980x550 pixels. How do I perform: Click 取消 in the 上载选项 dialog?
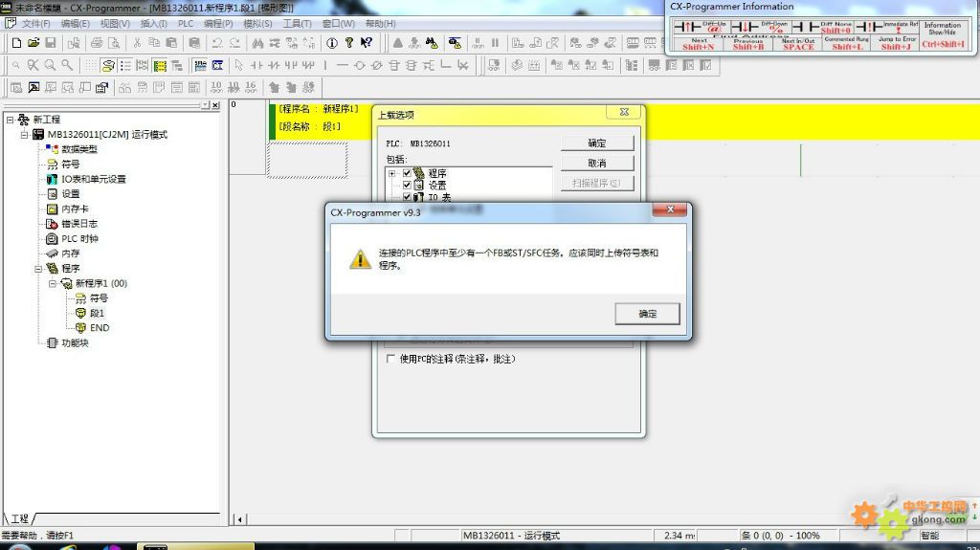(x=597, y=164)
